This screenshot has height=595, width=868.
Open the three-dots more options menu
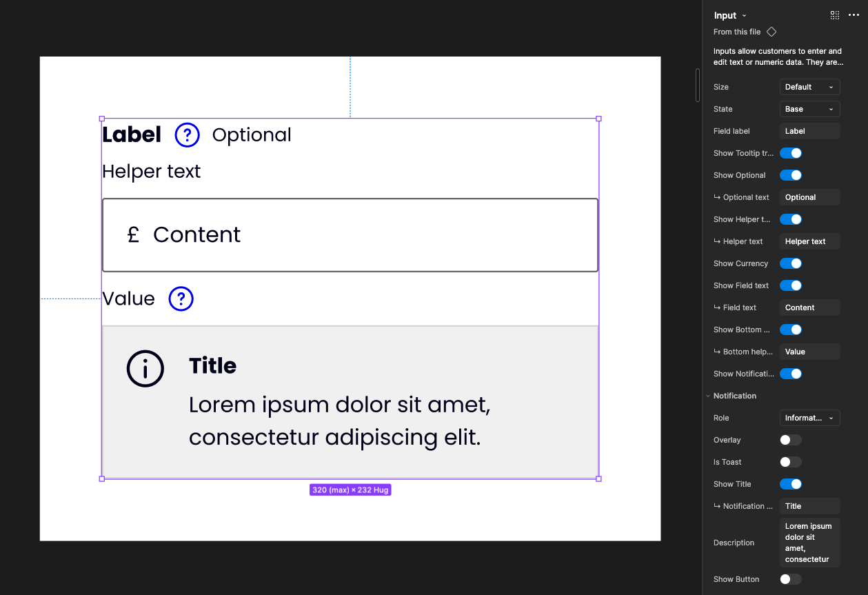coord(854,15)
